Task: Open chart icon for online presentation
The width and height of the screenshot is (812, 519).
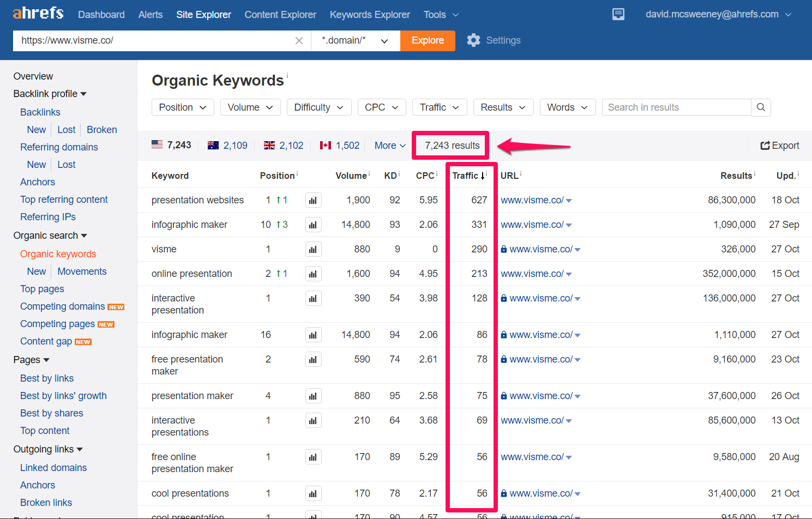Action: [313, 274]
